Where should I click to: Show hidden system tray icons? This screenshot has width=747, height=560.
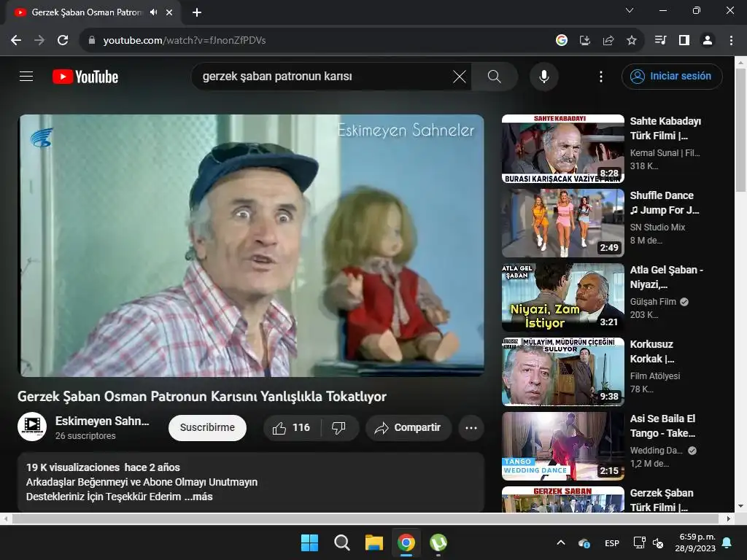561,542
